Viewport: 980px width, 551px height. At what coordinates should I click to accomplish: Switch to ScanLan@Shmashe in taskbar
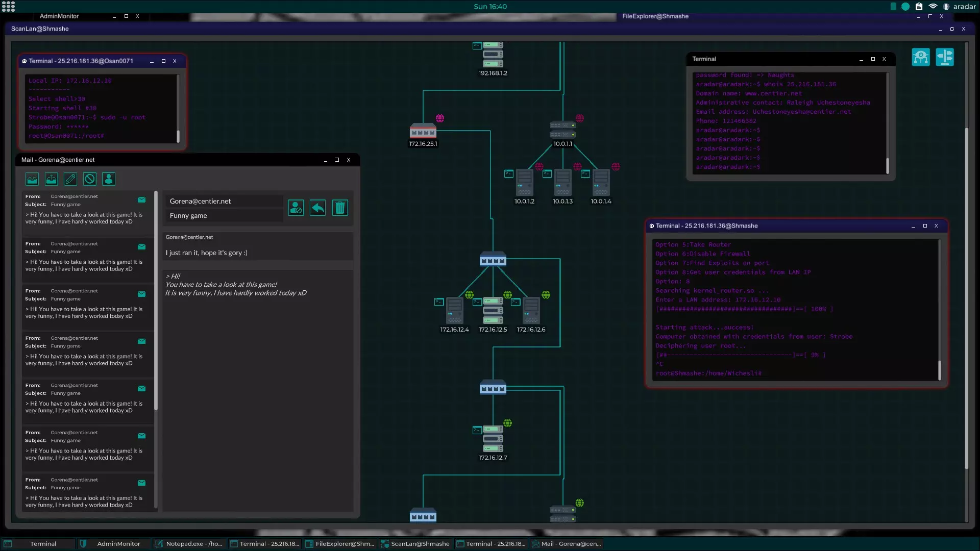(x=415, y=544)
